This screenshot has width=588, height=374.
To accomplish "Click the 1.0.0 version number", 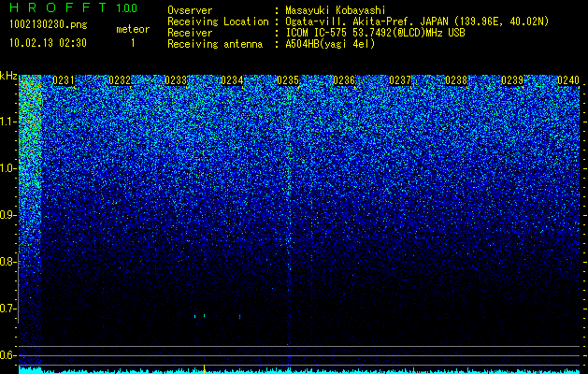I will pos(127,8).
